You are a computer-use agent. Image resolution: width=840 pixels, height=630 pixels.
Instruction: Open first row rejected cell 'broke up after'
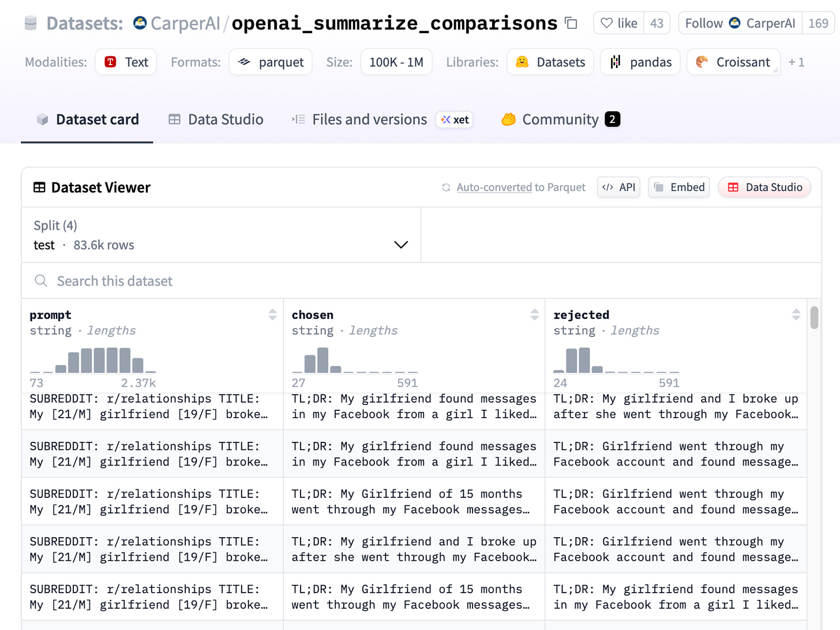tap(676, 407)
